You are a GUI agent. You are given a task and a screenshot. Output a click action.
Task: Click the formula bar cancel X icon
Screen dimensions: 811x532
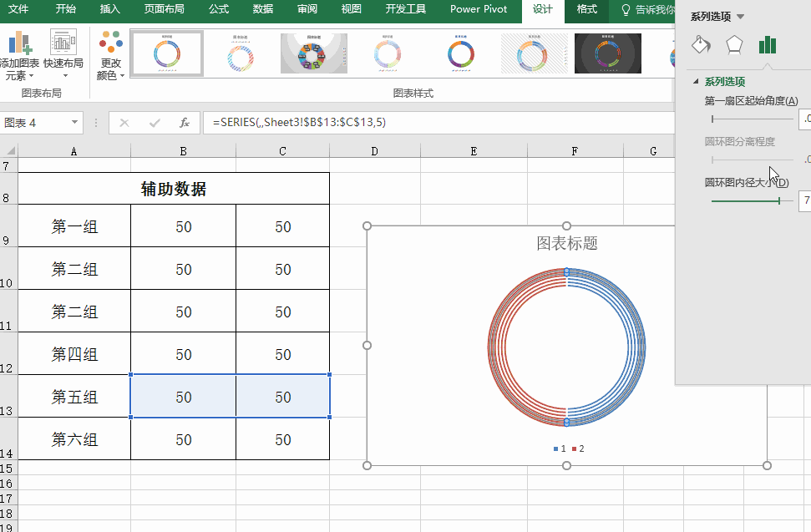pos(124,123)
